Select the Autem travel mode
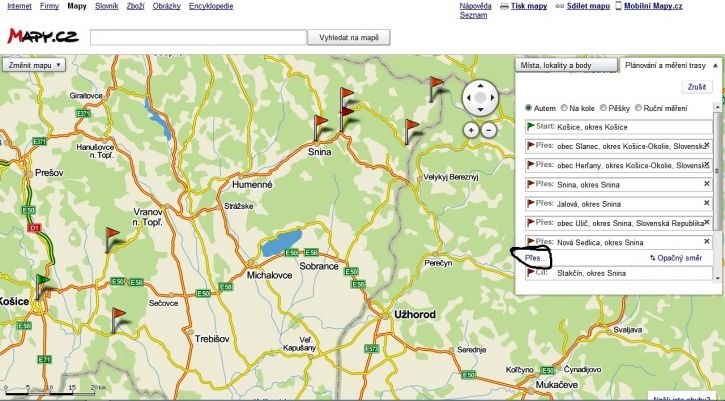The image size is (725, 401). point(528,108)
